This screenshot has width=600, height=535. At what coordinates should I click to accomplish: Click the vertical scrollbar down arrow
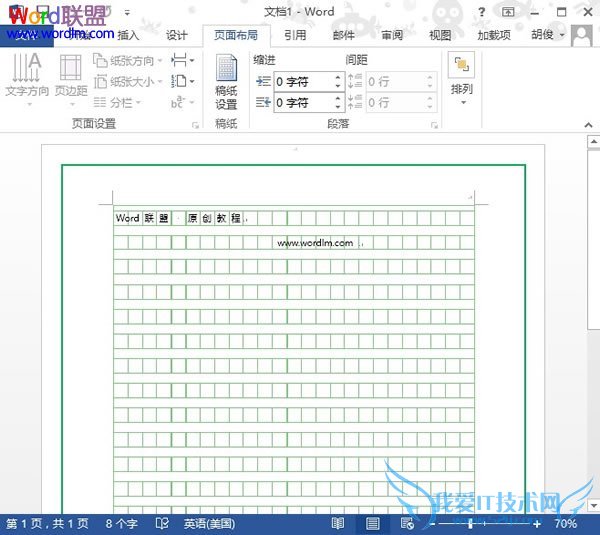[593, 505]
